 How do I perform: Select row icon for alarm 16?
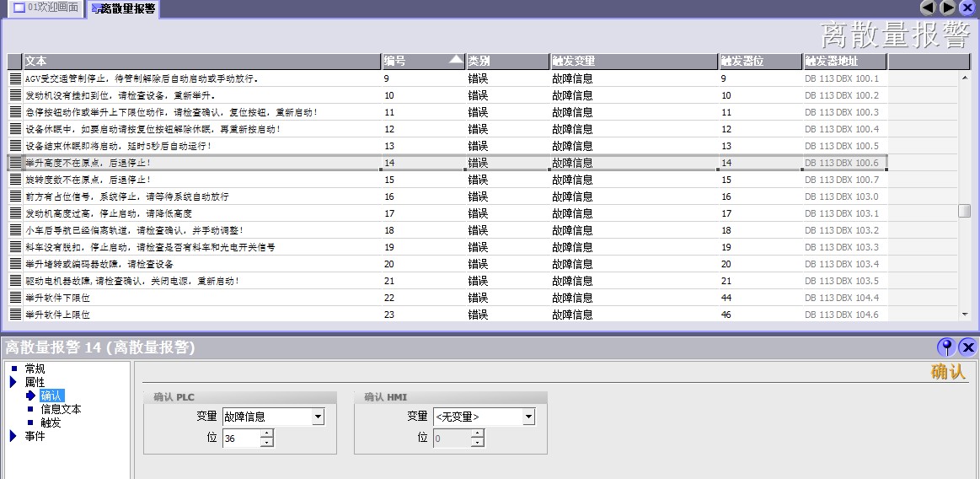16,196
